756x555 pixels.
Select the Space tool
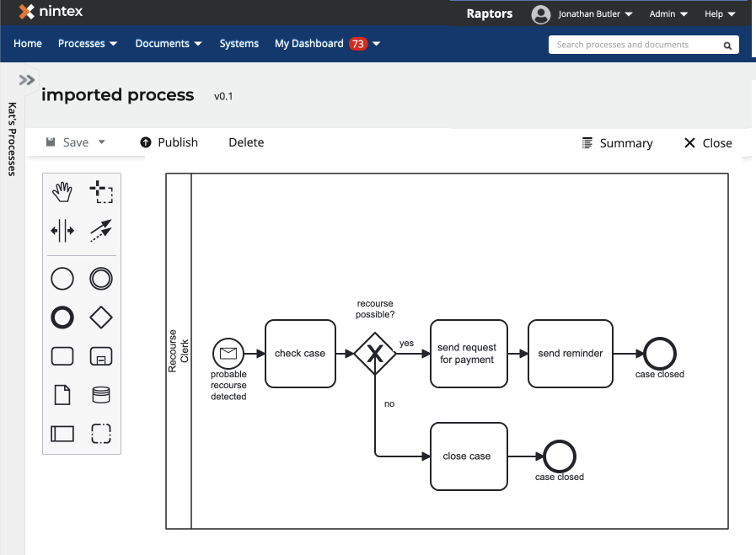tap(62, 231)
